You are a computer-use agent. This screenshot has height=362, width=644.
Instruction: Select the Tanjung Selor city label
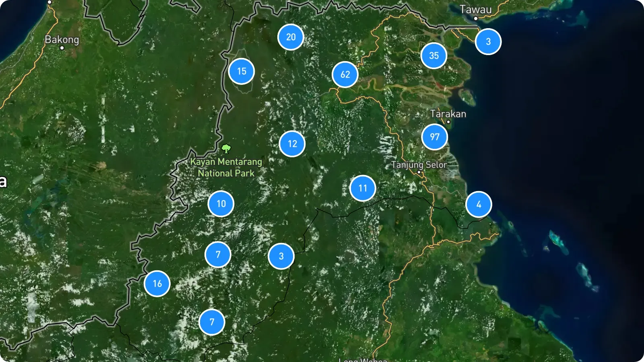[x=419, y=165]
